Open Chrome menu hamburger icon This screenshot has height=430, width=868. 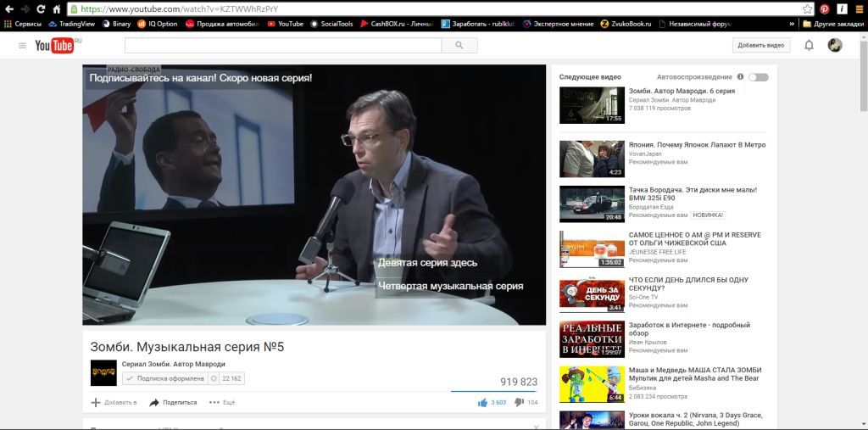(860, 8)
